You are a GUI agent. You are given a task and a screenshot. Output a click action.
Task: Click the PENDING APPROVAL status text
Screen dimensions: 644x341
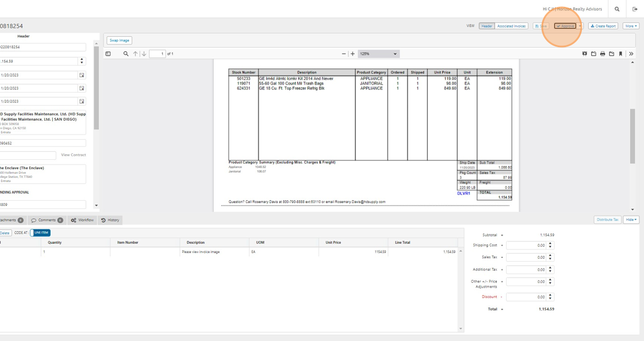(x=14, y=192)
